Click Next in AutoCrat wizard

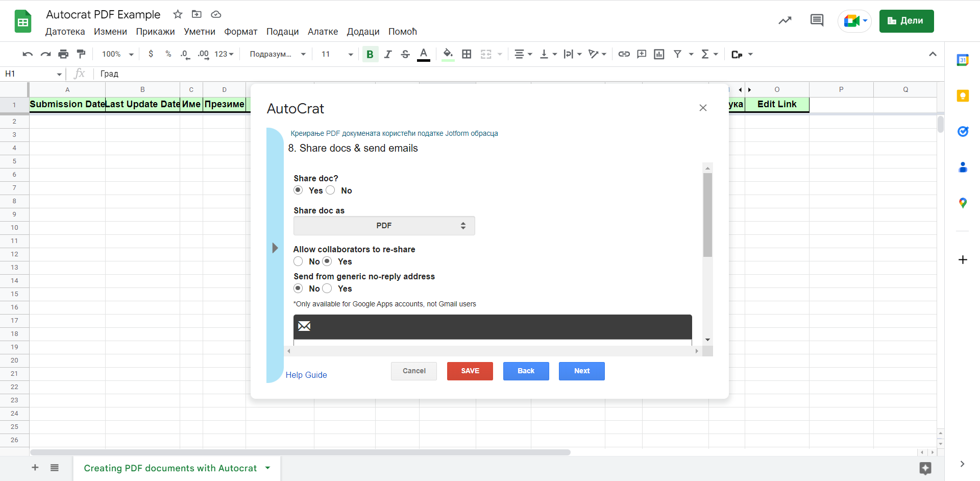[582, 371]
